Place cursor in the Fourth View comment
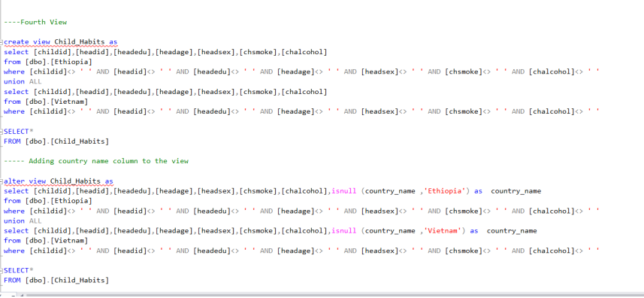Screen dimensions: 644x298 tap(35, 22)
